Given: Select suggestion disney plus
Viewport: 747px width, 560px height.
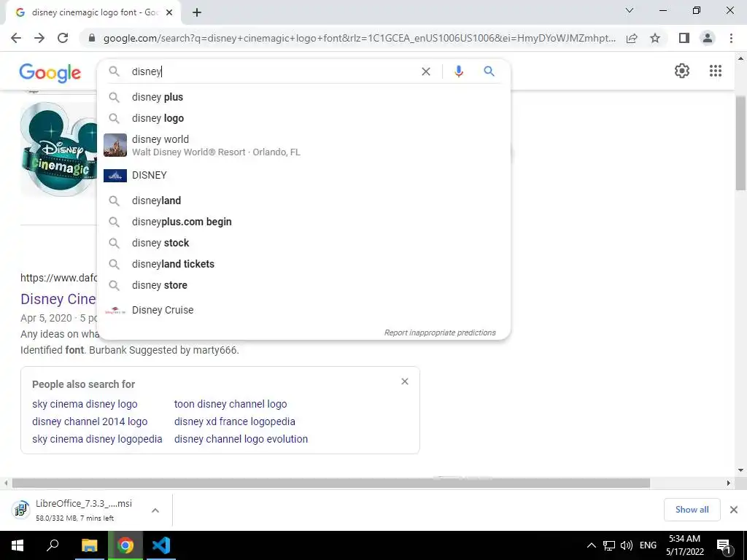Looking at the screenshot, I should pos(304,97).
